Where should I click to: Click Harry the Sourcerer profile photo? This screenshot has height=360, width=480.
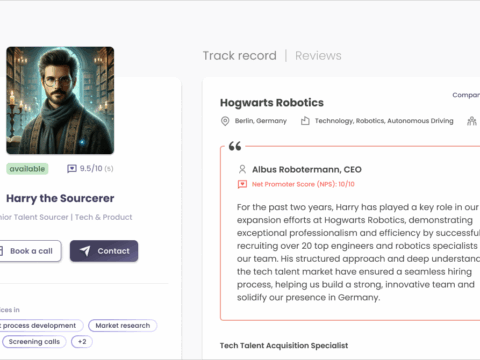pos(60,100)
